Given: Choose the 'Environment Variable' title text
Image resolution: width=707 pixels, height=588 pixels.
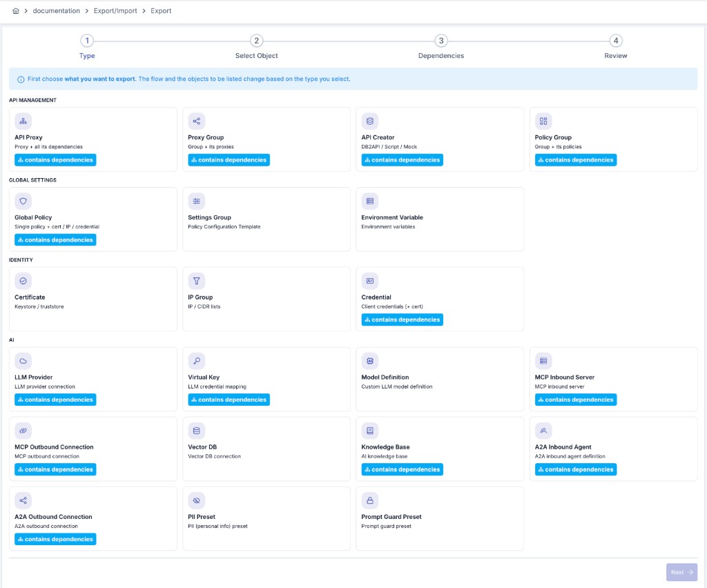Looking at the screenshot, I should pos(392,217).
